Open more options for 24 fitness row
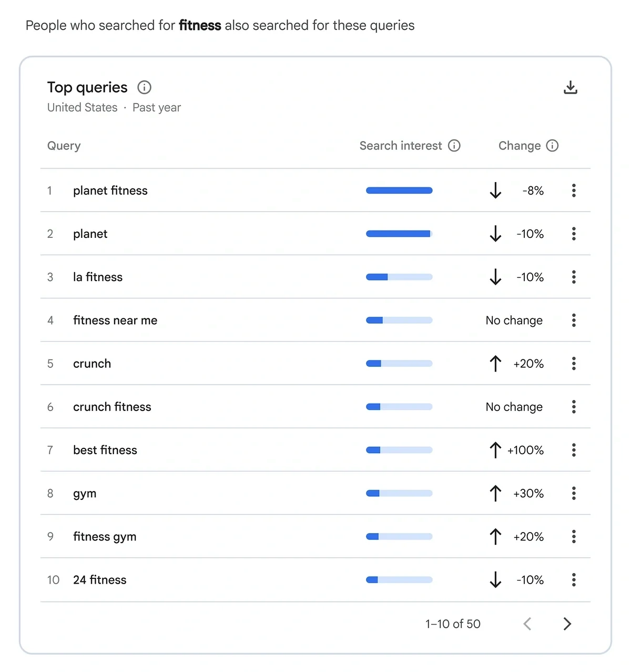The height and width of the screenshot is (672, 631). (x=574, y=580)
